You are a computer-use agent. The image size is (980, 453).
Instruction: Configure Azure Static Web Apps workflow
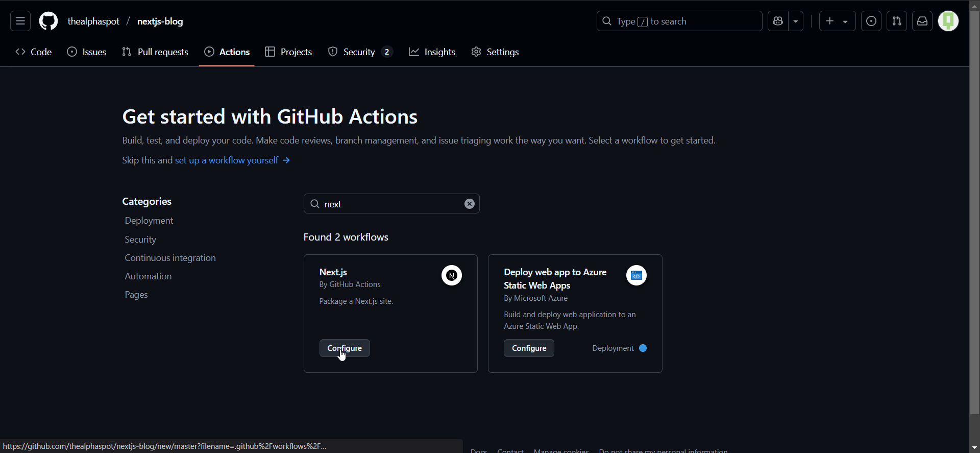529,348
